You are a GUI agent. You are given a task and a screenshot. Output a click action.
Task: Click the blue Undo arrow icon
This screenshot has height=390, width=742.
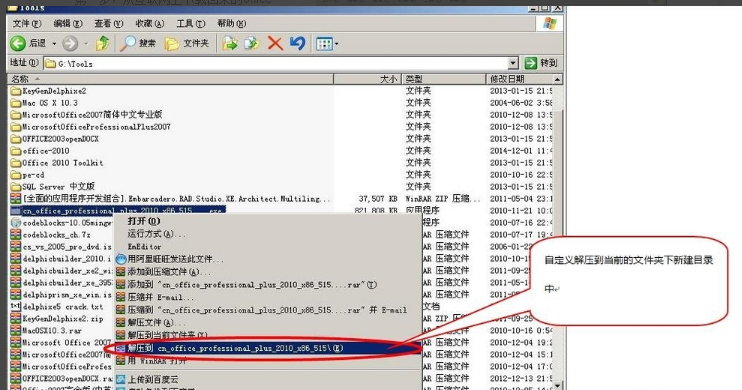[298, 44]
